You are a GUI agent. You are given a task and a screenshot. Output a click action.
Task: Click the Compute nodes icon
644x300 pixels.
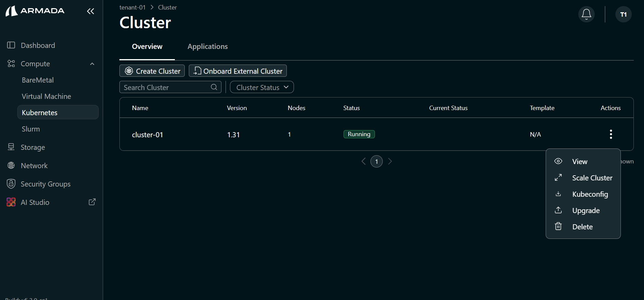click(11, 64)
